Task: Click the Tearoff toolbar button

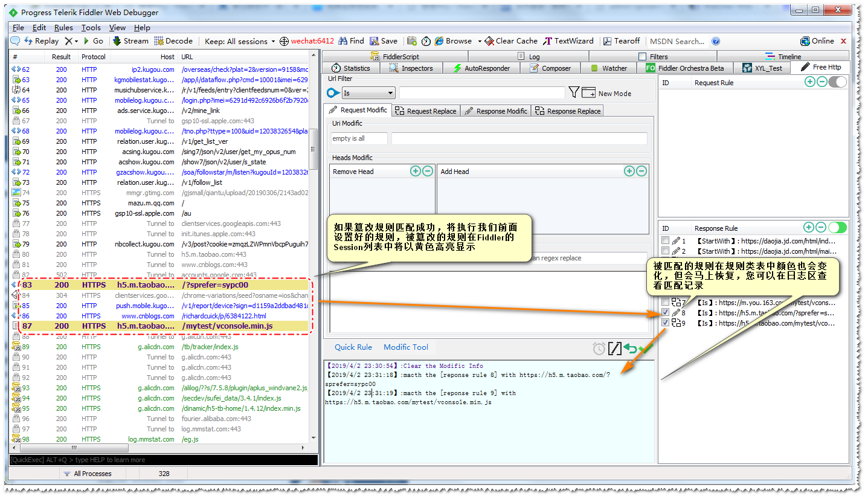Action: (x=621, y=41)
